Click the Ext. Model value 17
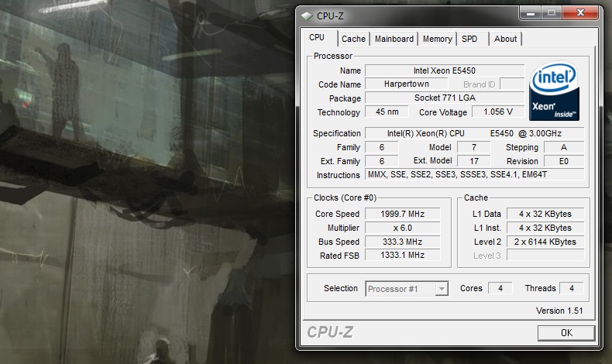The height and width of the screenshot is (364, 612). [474, 161]
